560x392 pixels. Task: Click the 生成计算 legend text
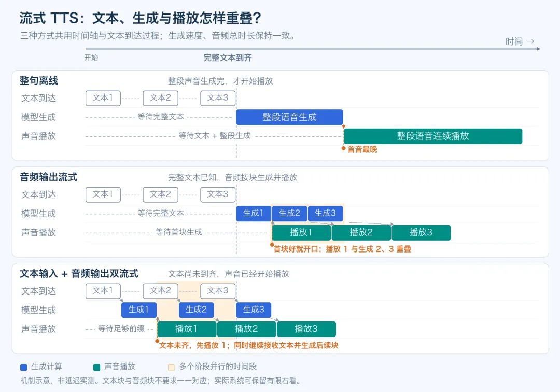[x=47, y=367]
